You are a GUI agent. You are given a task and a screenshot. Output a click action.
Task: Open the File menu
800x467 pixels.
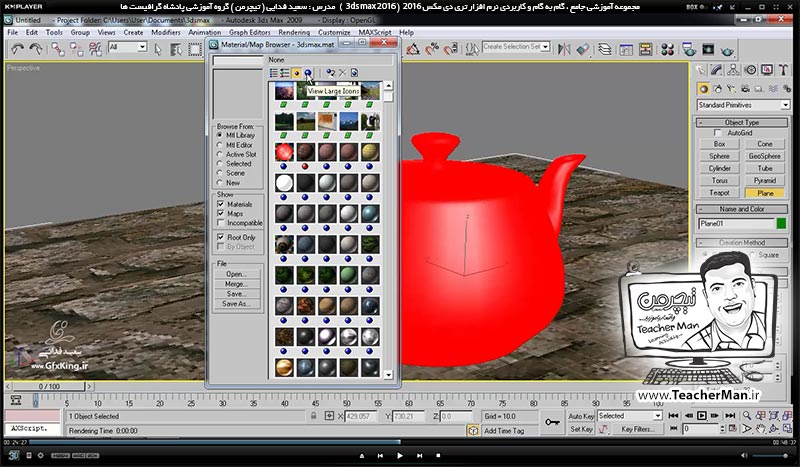13,32
